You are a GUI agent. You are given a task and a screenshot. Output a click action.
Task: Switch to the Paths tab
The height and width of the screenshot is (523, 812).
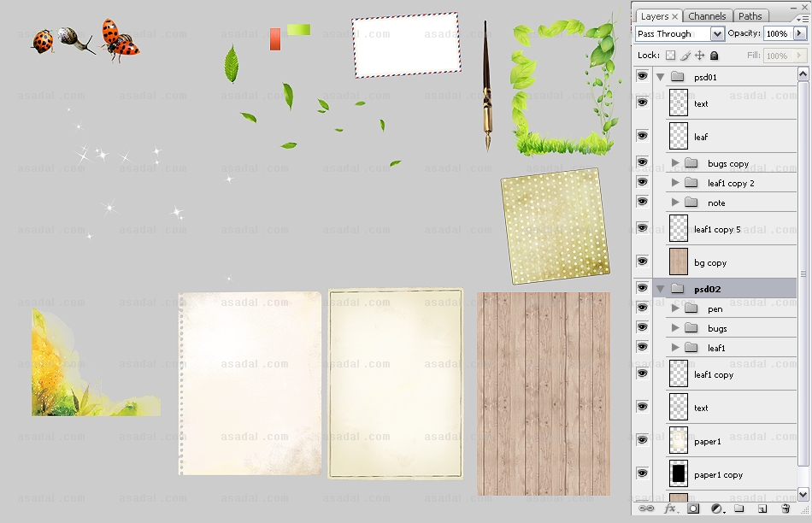750,16
